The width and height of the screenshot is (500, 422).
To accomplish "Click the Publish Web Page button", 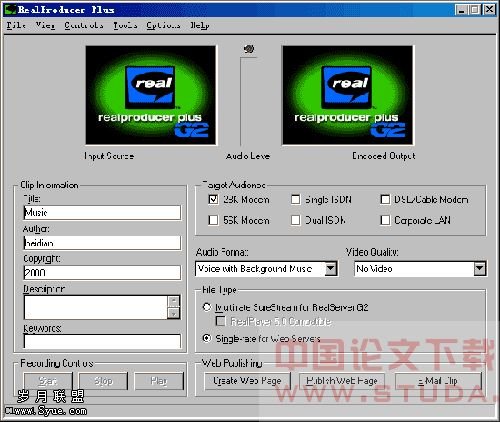I will click(342, 381).
